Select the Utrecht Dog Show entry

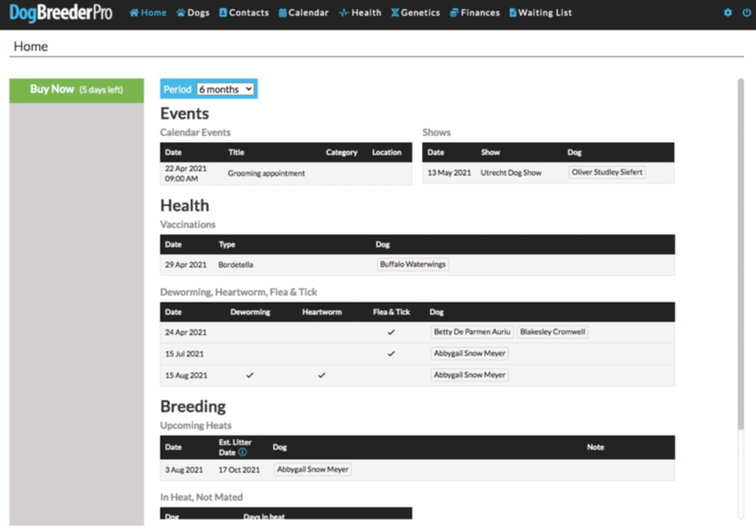(511, 172)
